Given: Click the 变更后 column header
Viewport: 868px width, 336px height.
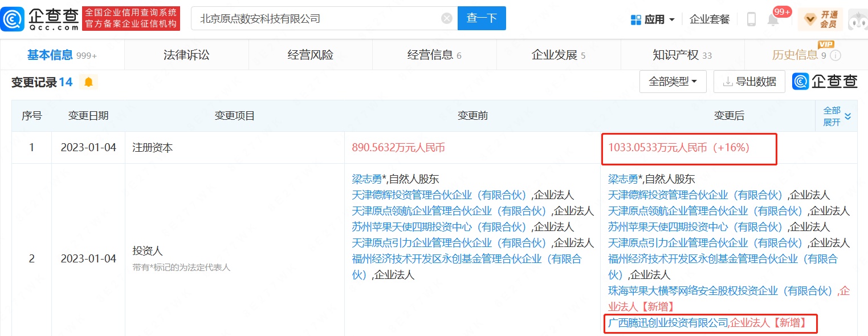Looking at the screenshot, I should tap(729, 116).
